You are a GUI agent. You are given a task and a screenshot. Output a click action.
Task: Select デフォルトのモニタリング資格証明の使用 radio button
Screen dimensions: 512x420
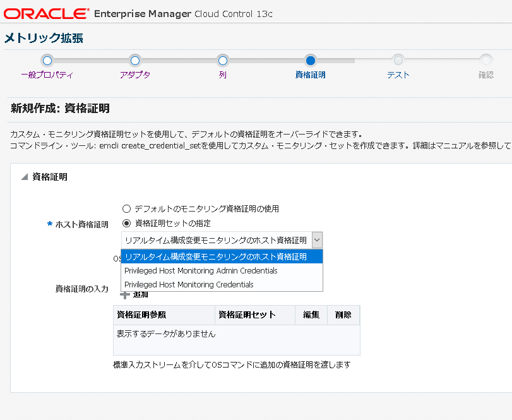[x=126, y=208]
